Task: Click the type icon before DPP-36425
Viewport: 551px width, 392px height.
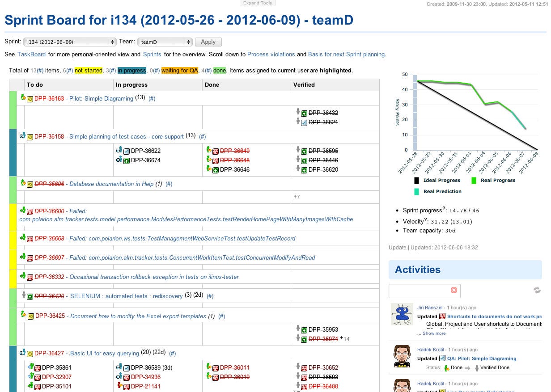Action: point(30,316)
